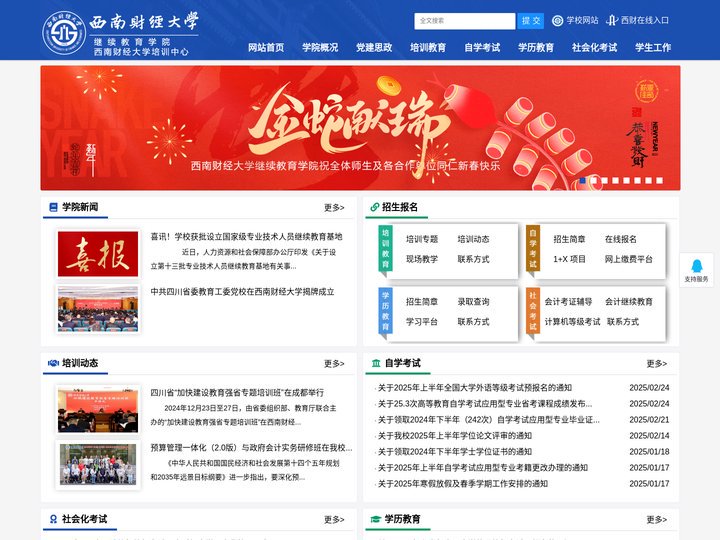Click the 招生报名 link icon

coord(375,207)
